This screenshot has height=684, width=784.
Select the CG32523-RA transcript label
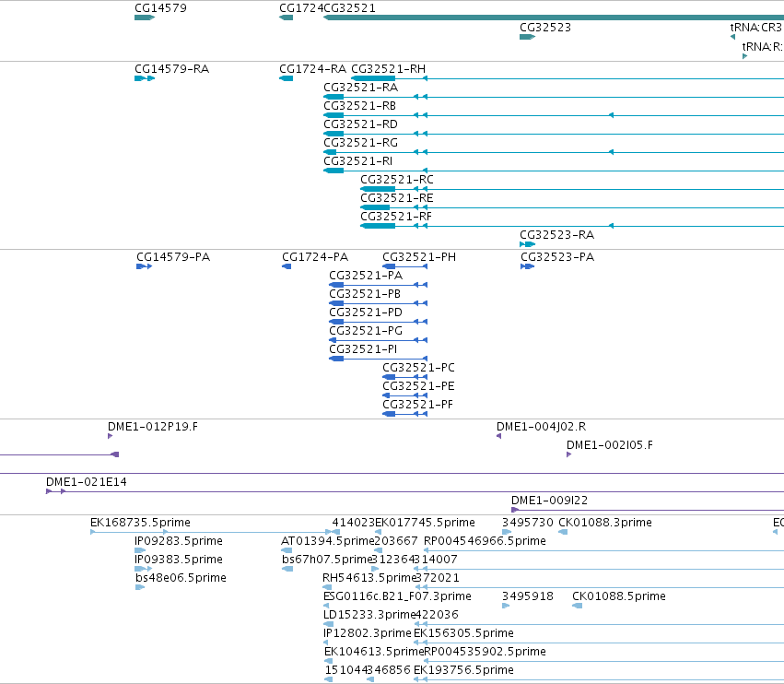[x=557, y=235]
